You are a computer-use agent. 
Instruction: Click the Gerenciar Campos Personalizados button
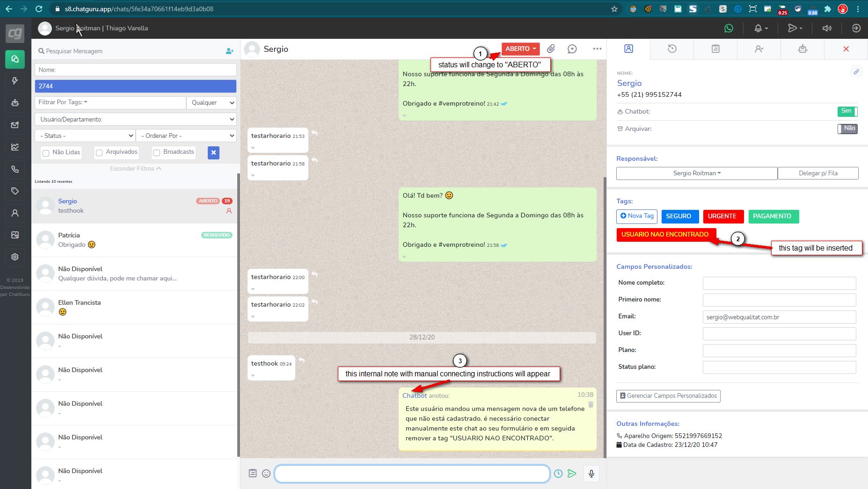[668, 396]
